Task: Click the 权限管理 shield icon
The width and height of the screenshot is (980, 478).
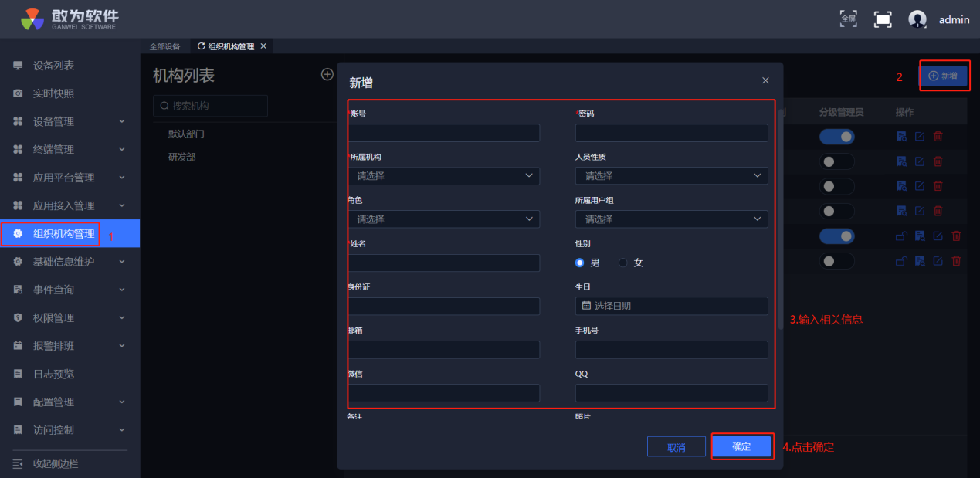Action: tap(18, 317)
